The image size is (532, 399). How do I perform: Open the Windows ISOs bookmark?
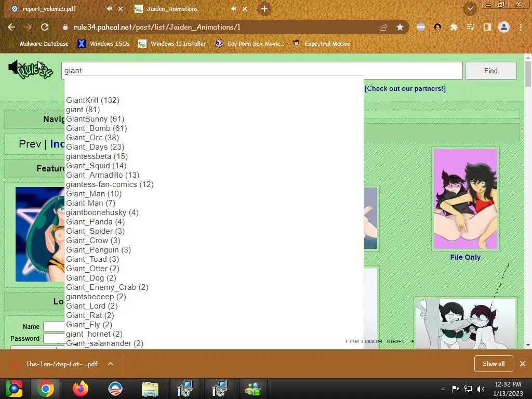click(x=104, y=44)
